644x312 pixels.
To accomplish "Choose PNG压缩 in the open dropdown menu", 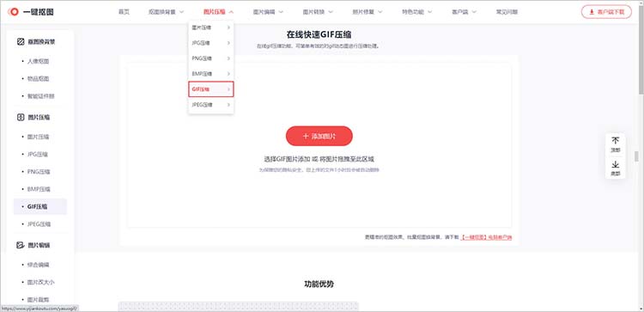I will (x=211, y=58).
